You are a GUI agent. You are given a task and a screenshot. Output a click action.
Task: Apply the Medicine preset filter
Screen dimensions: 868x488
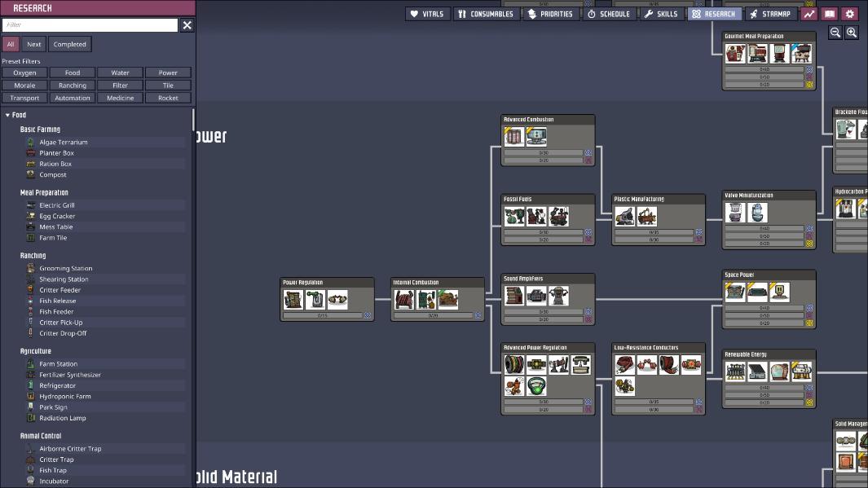[120, 98]
